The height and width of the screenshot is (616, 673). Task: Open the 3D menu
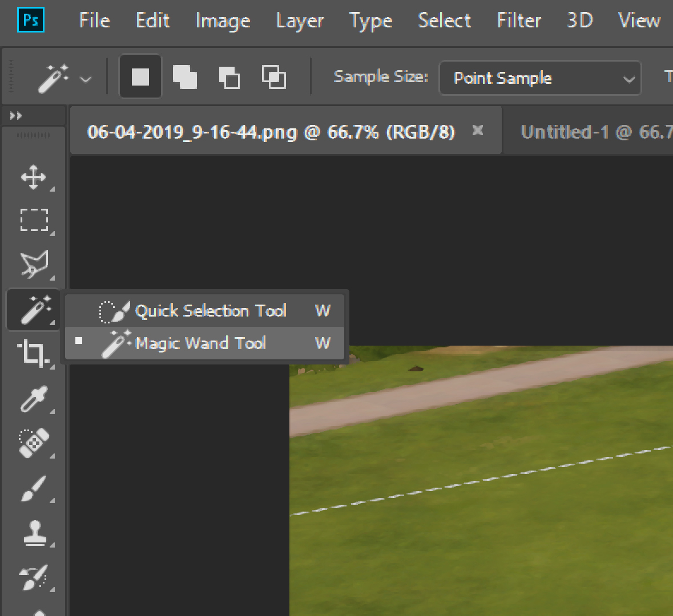click(580, 20)
